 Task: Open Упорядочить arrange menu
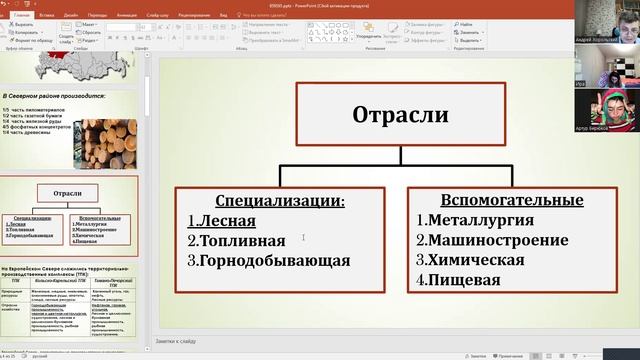click(369, 32)
